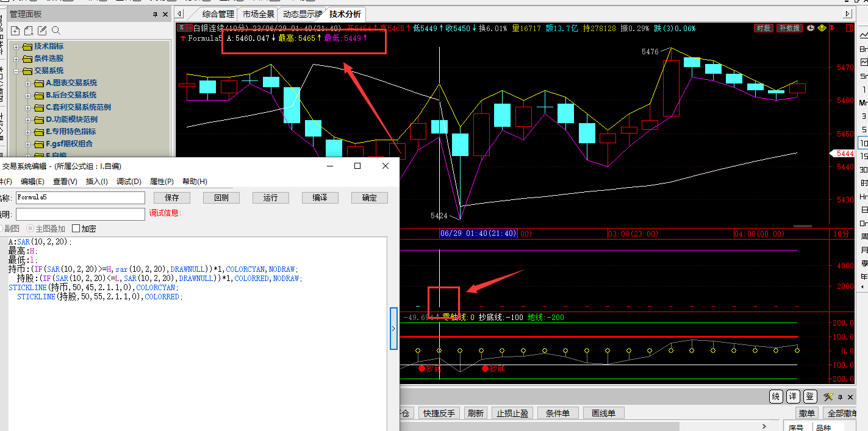Select the 副图 radio button
This screenshot has height=431, width=868.
pyautogui.click(x=1, y=229)
